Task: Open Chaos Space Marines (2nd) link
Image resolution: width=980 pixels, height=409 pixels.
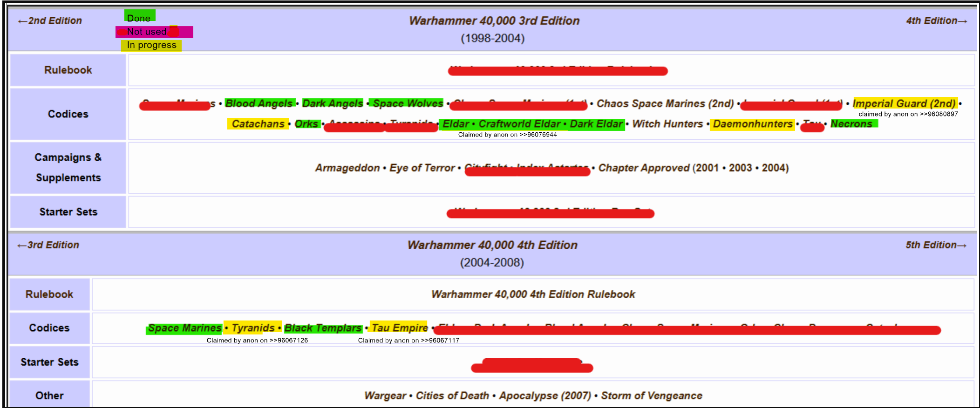Action: click(x=665, y=103)
